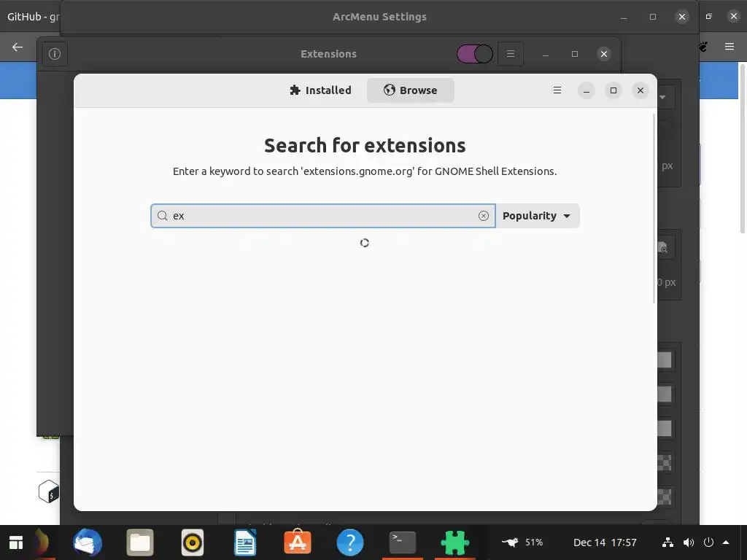The image size is (747, 560).
Task: Minimize the Extension Manager window
Action: point(587,90)
